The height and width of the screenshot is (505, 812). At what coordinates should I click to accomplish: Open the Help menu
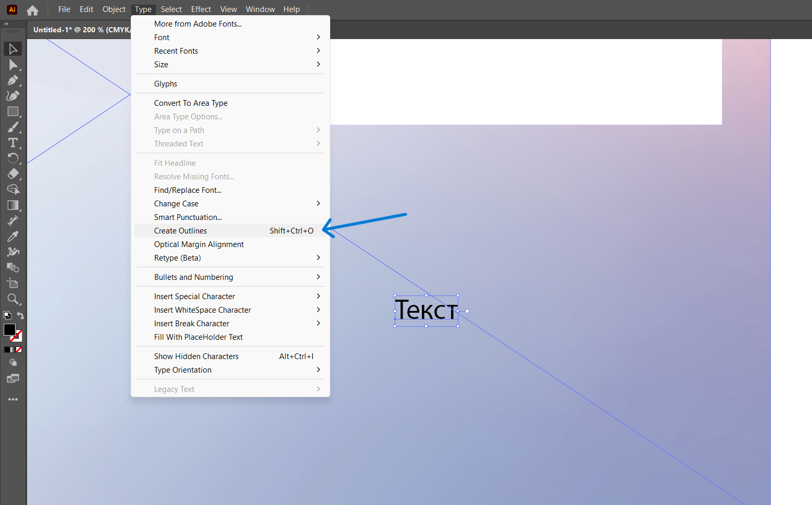coord(292,9)
